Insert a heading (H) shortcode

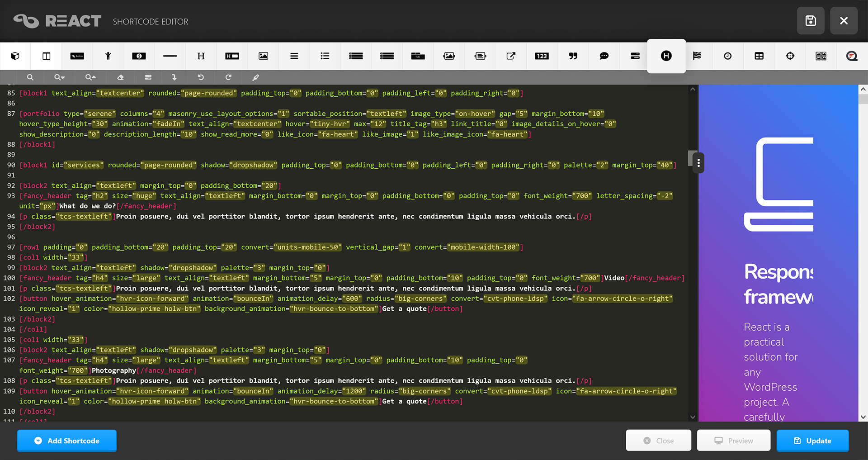201,56
